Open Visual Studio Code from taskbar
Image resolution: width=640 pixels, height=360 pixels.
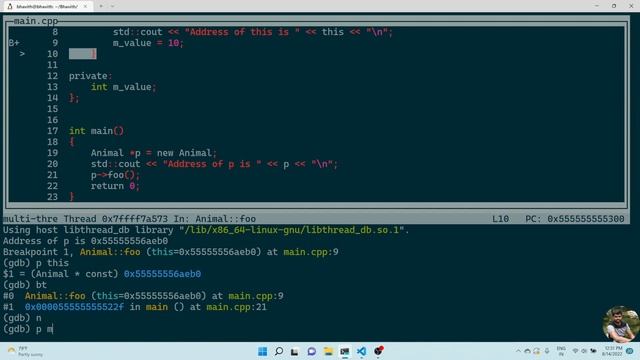pos(362,351)
